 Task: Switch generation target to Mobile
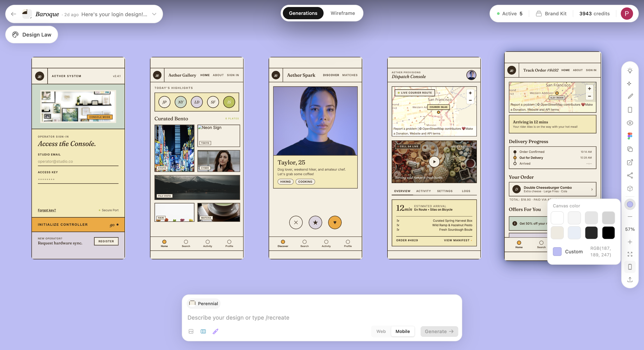point(403,331)
